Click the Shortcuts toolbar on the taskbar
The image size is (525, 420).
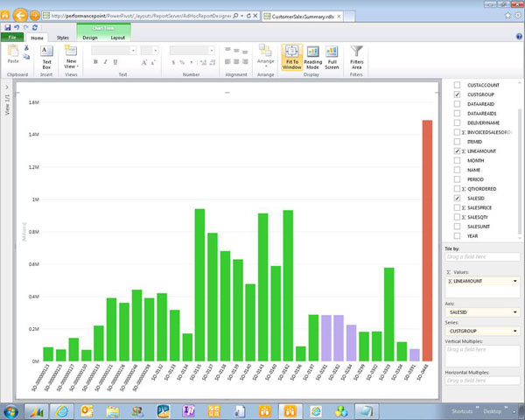tap(462, 411)
